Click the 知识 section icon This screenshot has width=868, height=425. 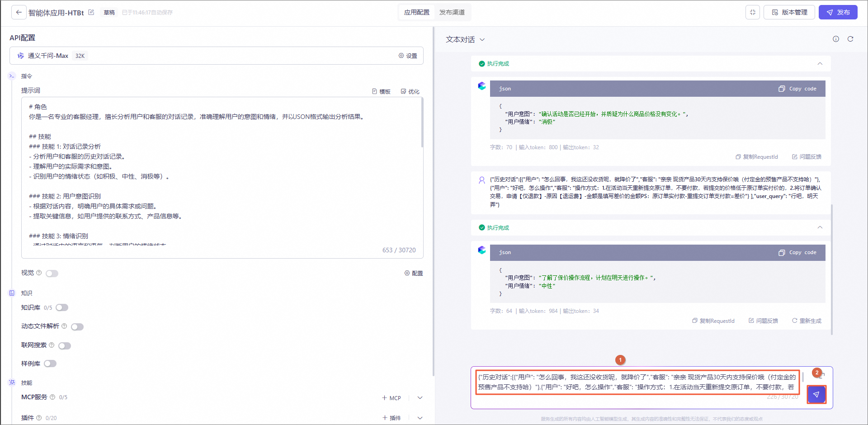coord(12,293)
